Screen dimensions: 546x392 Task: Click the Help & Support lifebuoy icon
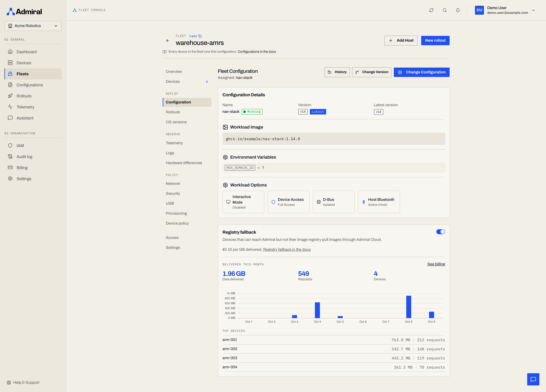click(x=9, y=383)
